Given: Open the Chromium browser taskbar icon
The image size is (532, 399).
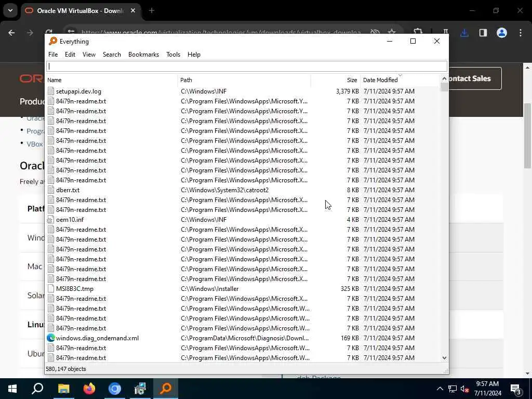Looking at the screenshot, I should tap(115, 389).
